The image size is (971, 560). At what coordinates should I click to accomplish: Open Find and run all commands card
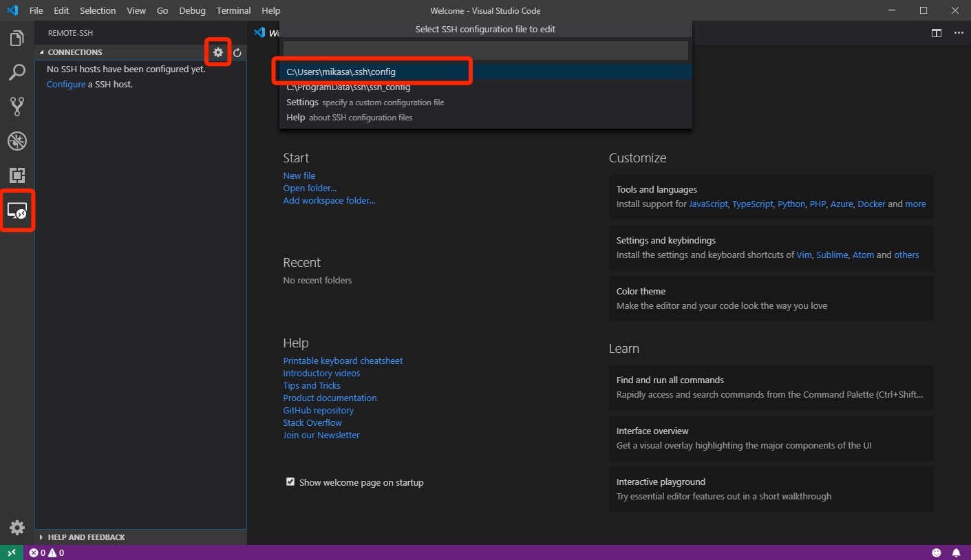coord(771,387)
